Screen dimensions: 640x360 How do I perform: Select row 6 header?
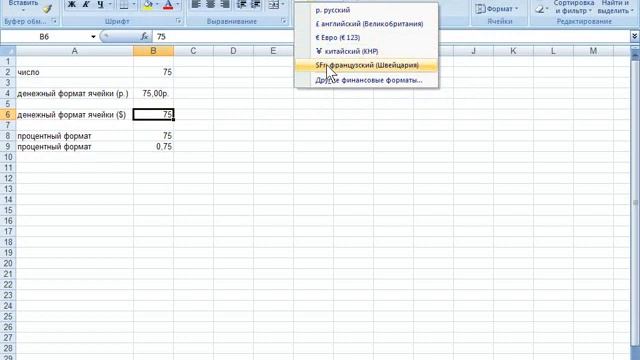[x=8, y=115]
